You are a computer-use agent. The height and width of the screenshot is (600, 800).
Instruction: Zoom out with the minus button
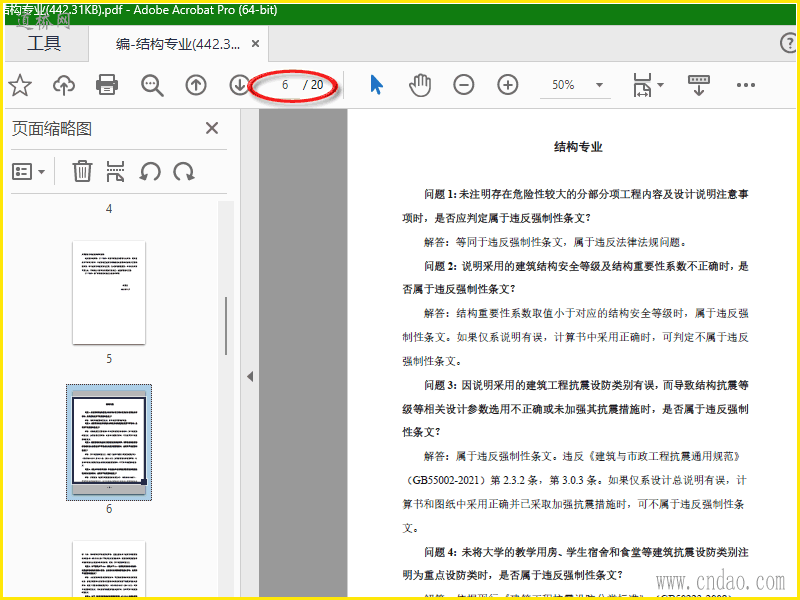click(x=464, y=85)
